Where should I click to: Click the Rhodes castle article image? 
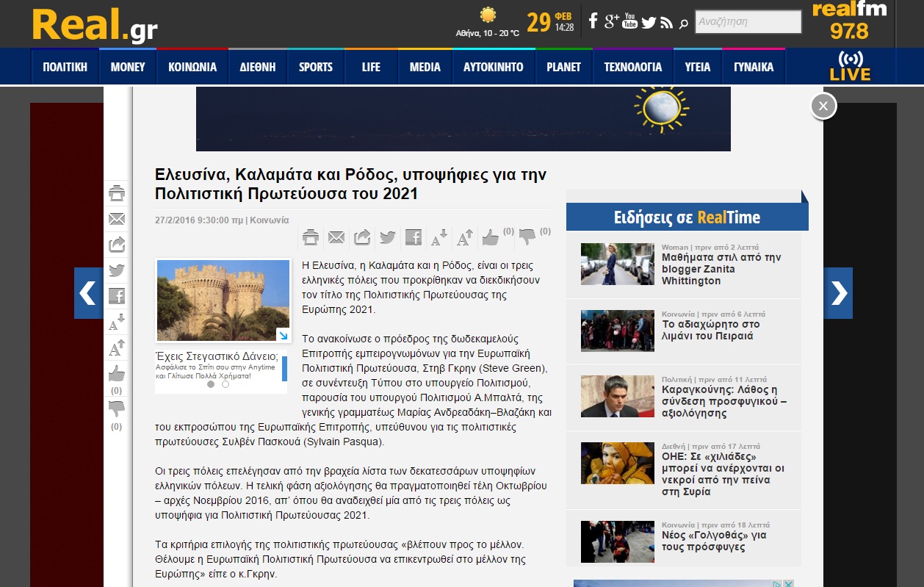coord(223,300)
